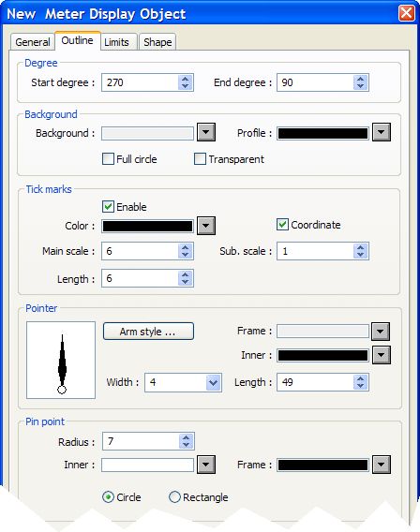Decrease the End degree spinner value

tap(360, 86)
